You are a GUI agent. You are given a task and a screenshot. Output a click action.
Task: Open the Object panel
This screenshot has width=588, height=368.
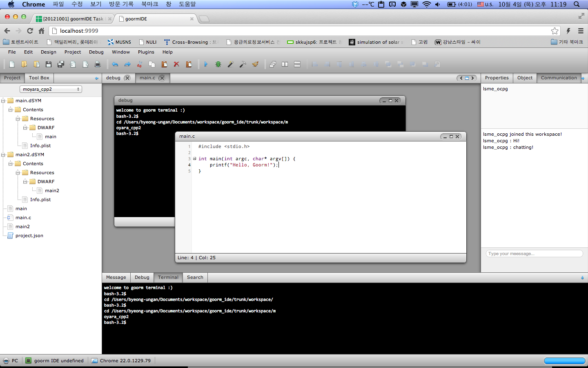(x=525, y=78)
